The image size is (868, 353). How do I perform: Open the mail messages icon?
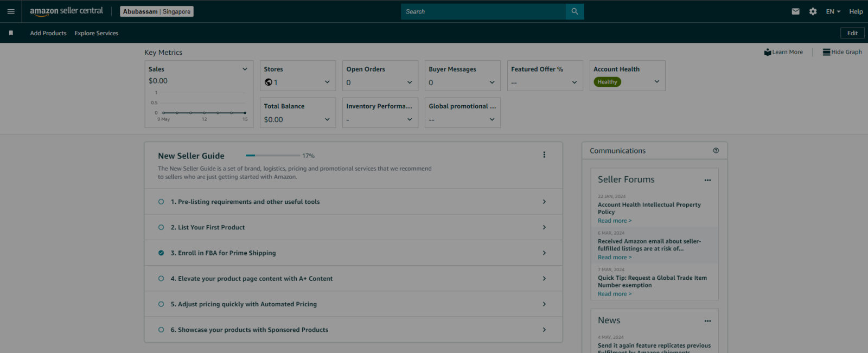(795, 11)
